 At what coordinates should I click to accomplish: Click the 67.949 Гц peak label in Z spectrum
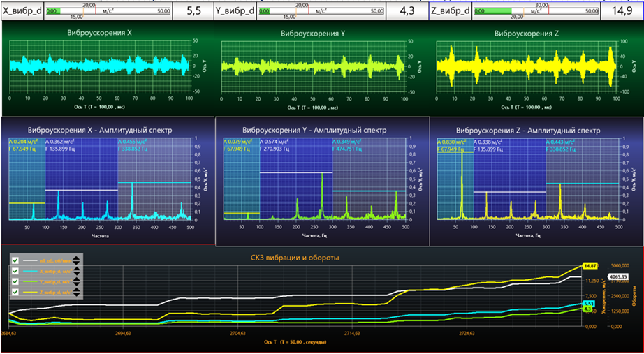point(451,149)
